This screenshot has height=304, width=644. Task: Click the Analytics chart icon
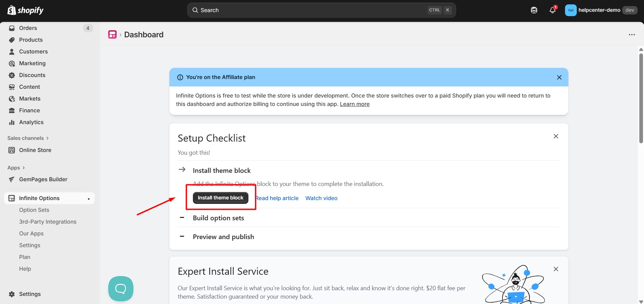12,122
